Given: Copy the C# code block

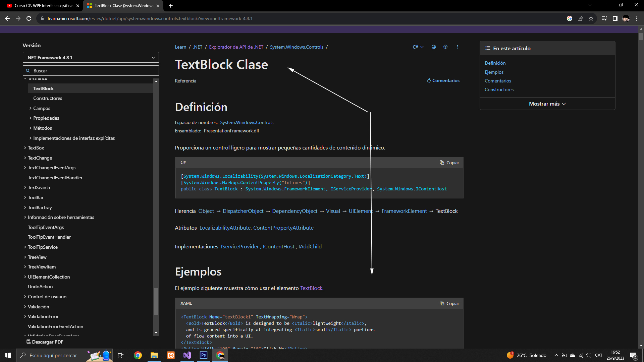Looking at the screenshot, I should coord(449,163).
